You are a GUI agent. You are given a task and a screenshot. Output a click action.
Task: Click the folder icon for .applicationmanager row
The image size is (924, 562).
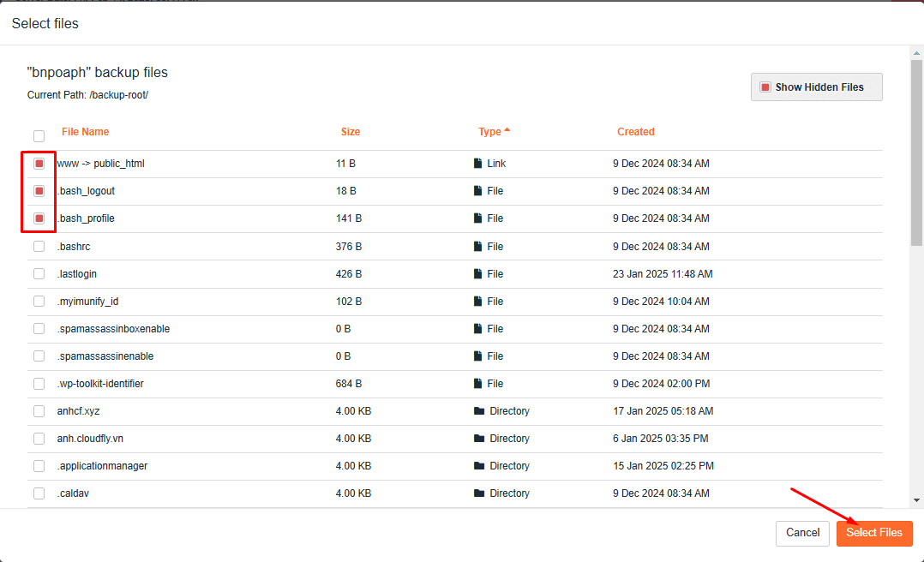(x=479, y=466)
